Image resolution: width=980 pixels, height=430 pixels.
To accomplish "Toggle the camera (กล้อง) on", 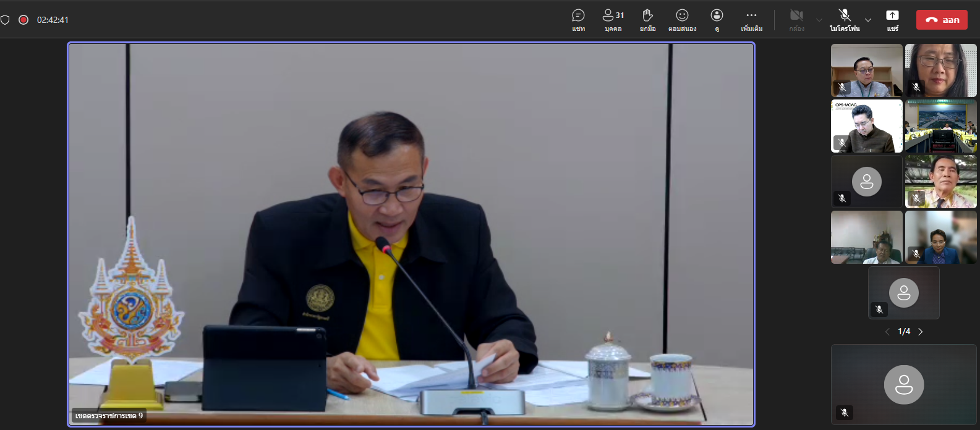I will (796, 20).
